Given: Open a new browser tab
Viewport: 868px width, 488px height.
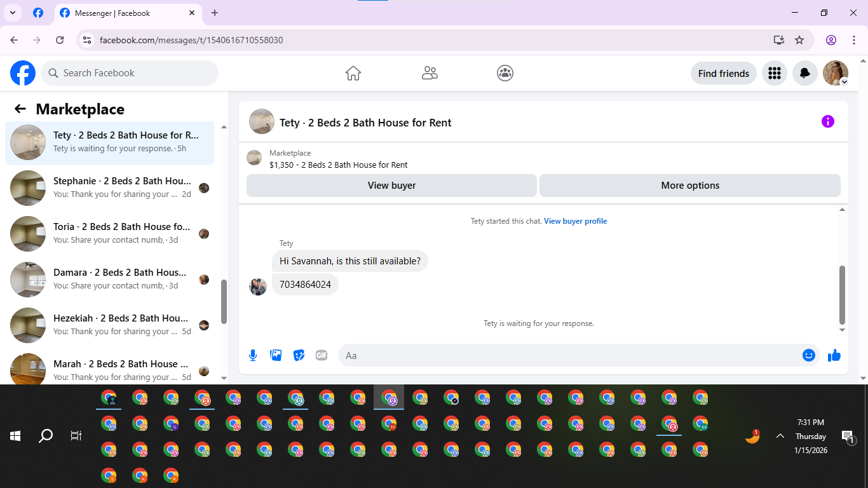Looking at the screenshot, I should 215,13.
